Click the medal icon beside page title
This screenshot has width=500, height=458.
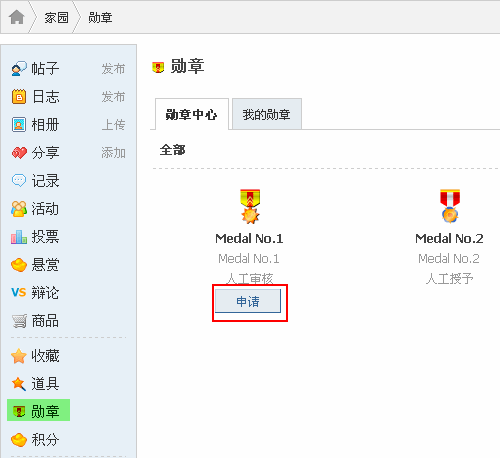click(158, 67)
